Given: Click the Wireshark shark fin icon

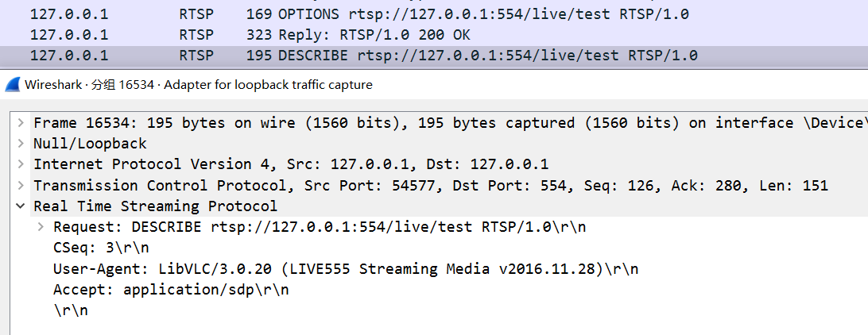Looking at the screenshot, I should [12, 85].
